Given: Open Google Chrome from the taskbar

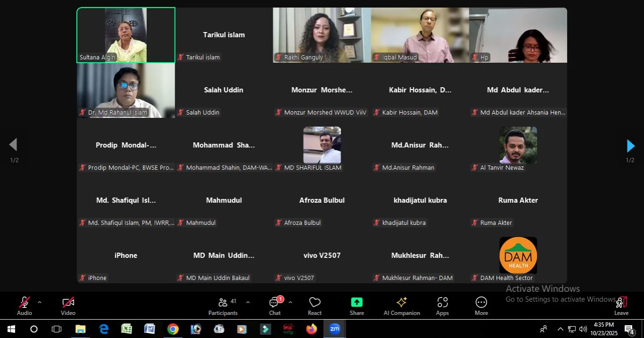Looking at the screenshot, I should pyautogui.click(x=173, y=329).
